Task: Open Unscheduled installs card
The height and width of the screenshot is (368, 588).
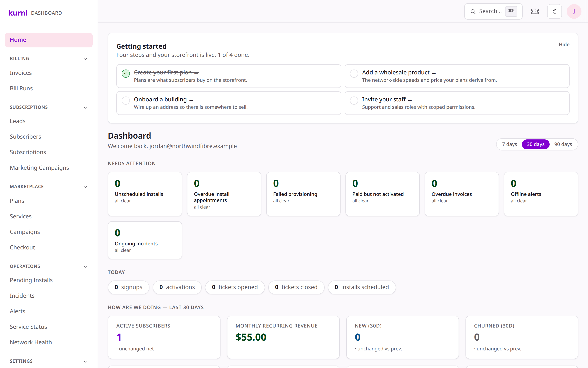Action: (x=145, y=194)
